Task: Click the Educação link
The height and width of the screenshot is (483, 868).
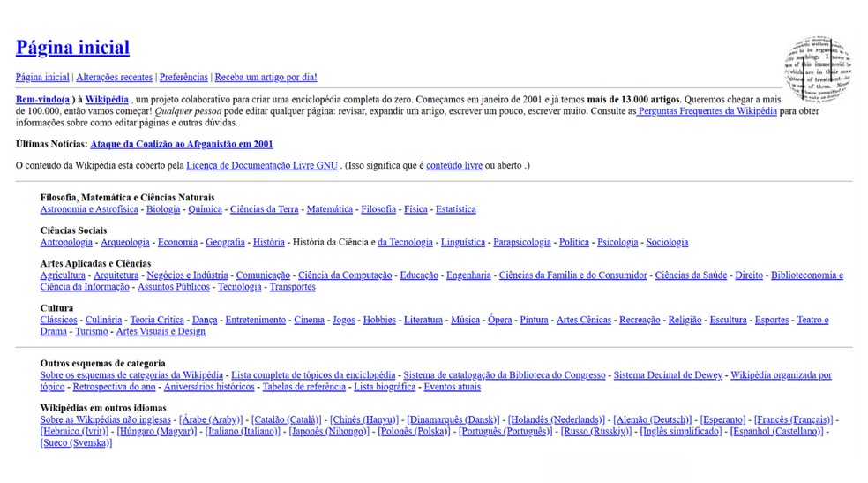Action: pyautogui.click(x=419, y=275)
